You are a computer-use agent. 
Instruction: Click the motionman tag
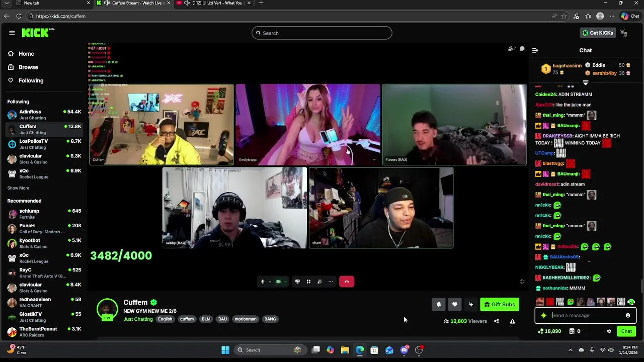click(246, 319)
